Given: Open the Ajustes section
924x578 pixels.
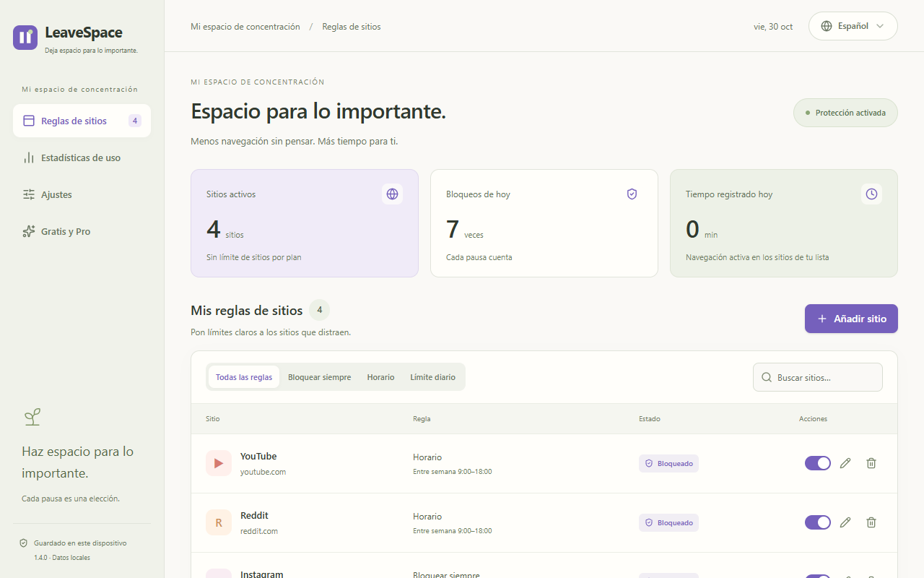Looking at the screenshot, I should tap(82, 194).
